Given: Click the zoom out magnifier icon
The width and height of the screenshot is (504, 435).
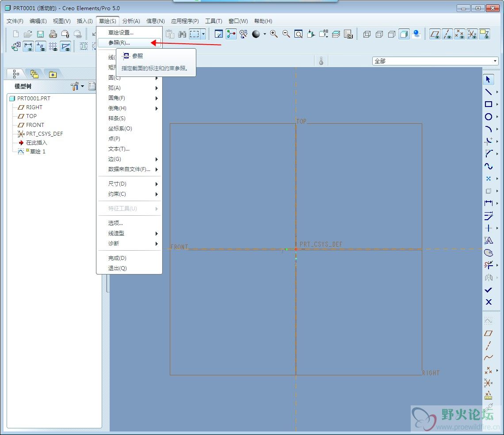Looking at the screenshot, I should point(286,34).
